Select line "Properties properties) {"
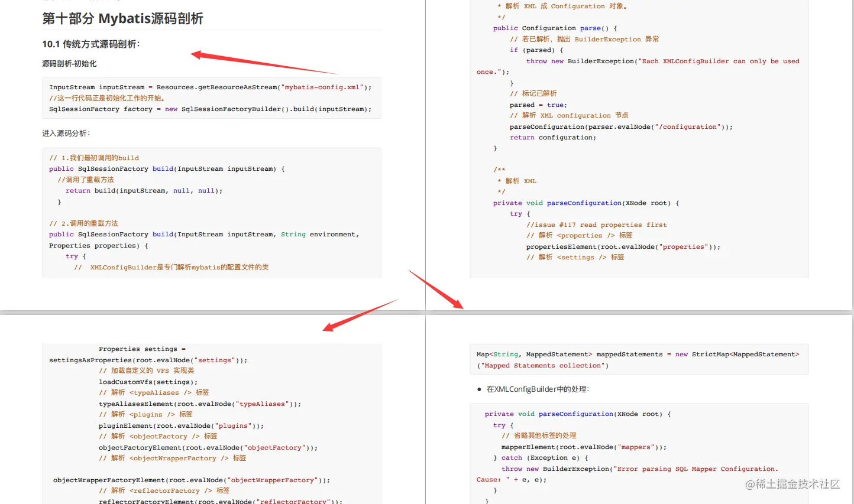854x504 pixels. click(x=99, y=246)
